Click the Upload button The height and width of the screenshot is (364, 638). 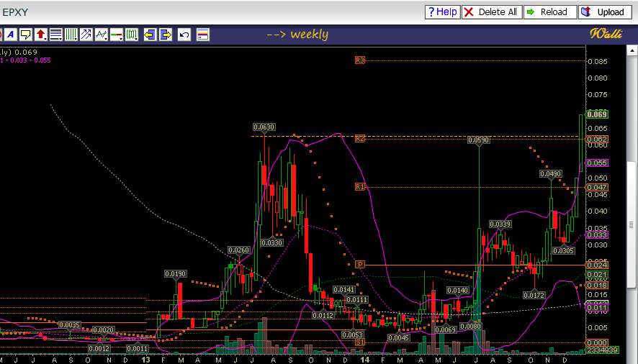point(605,12)
